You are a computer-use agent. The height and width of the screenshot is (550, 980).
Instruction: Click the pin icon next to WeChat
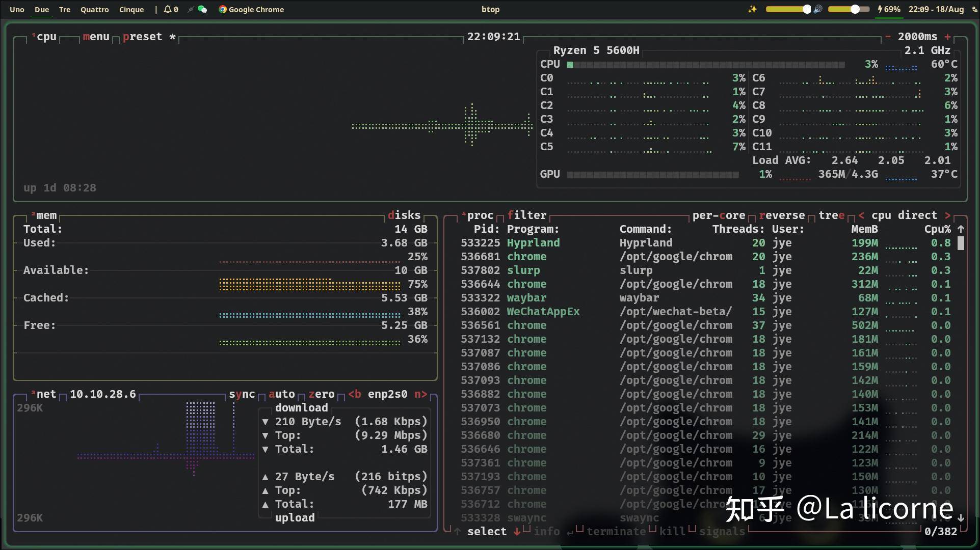[190, 9]
